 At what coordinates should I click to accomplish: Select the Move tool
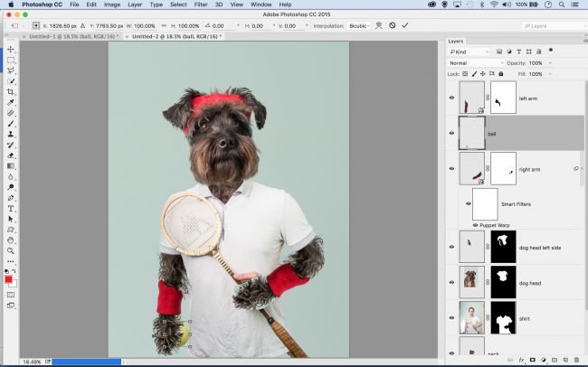(x=11, y=49)
